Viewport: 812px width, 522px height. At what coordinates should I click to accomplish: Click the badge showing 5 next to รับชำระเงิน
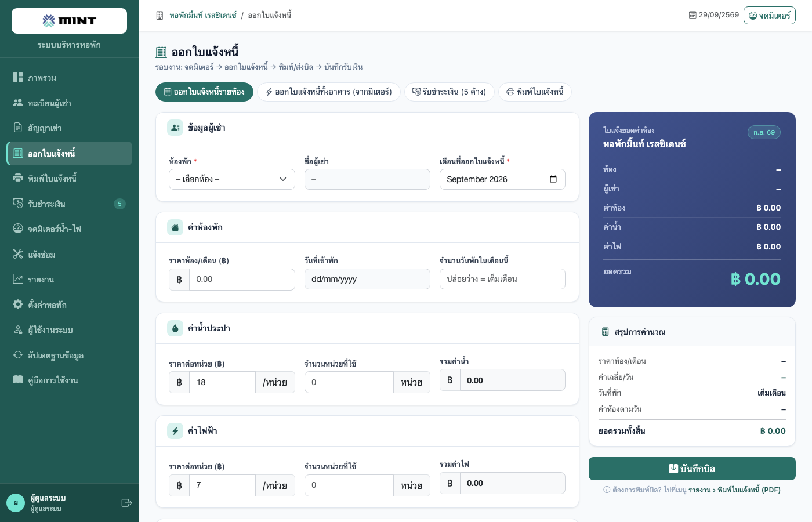(x=119, y=204)
